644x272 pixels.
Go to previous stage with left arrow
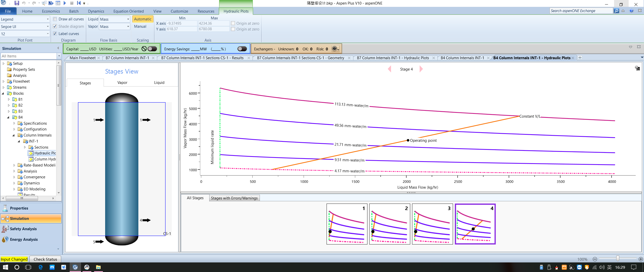389,69
